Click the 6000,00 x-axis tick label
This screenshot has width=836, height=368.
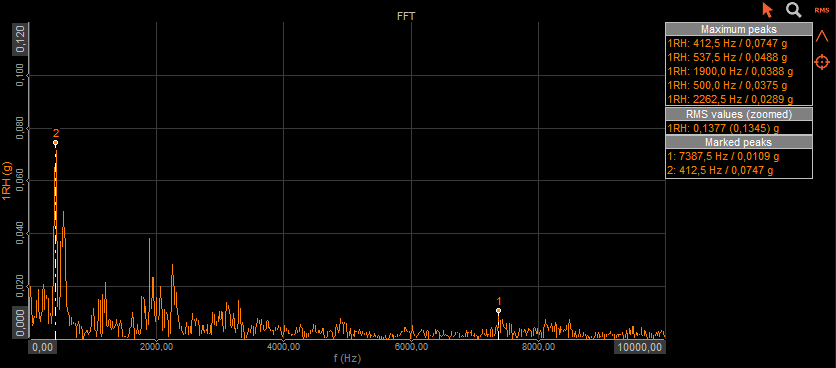pyautogui.click(x=411, y=347)
